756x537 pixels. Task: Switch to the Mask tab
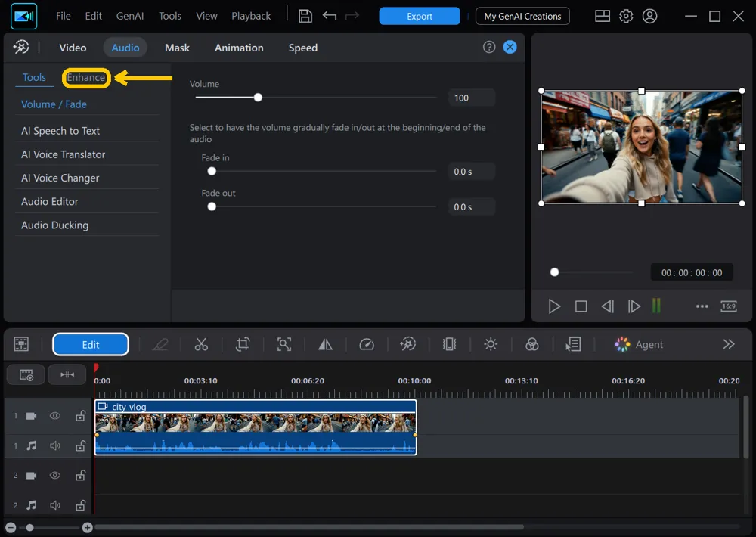tap(177, 48)
